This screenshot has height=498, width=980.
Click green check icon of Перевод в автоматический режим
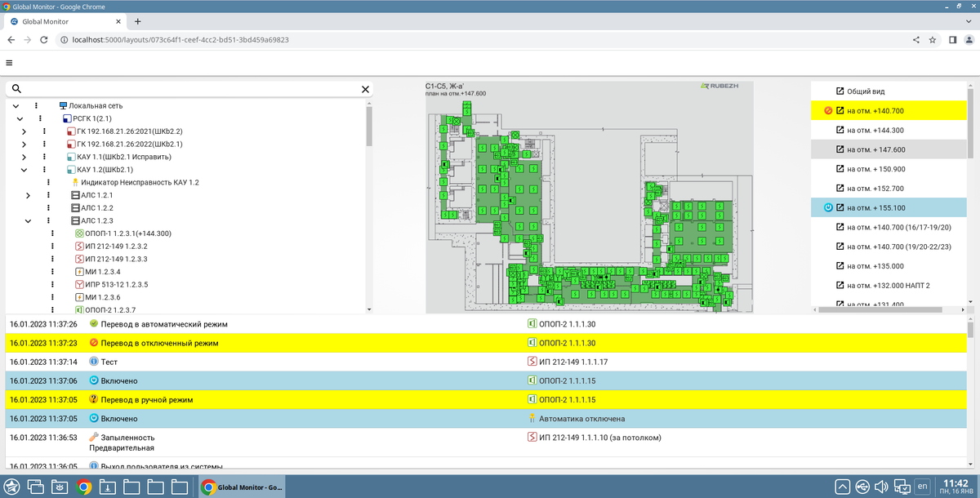click(x=93, y=324)
